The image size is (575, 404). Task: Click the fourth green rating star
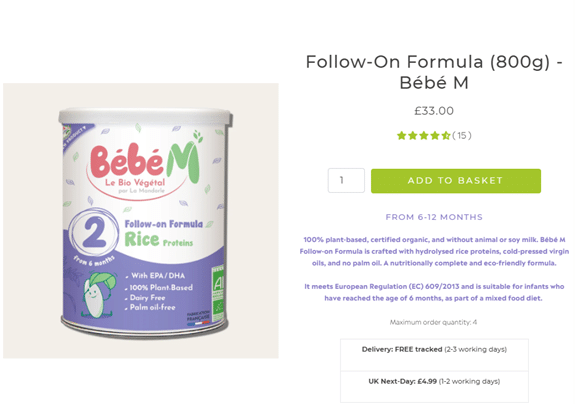coord(435,136)
